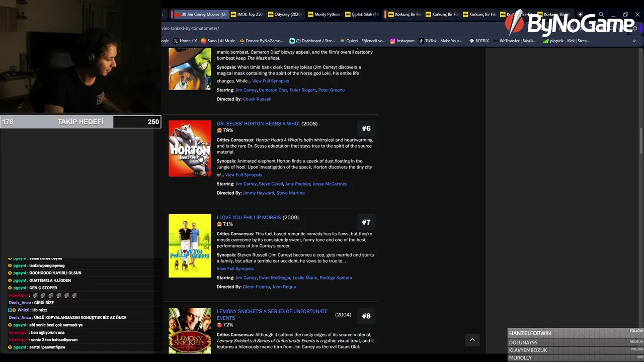This screenshot has width=644, height=362.
Task: Click the Deniz_Anzu 'GİRDİ BİZE' chat message
Action: coord(31,303)
